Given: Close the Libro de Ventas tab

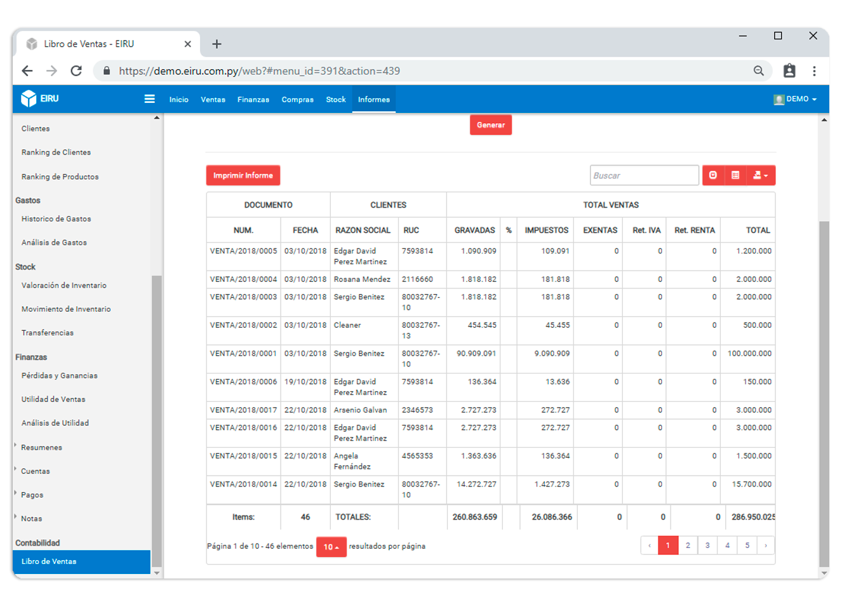Looking at the screenshot, I should click(187, 44).
